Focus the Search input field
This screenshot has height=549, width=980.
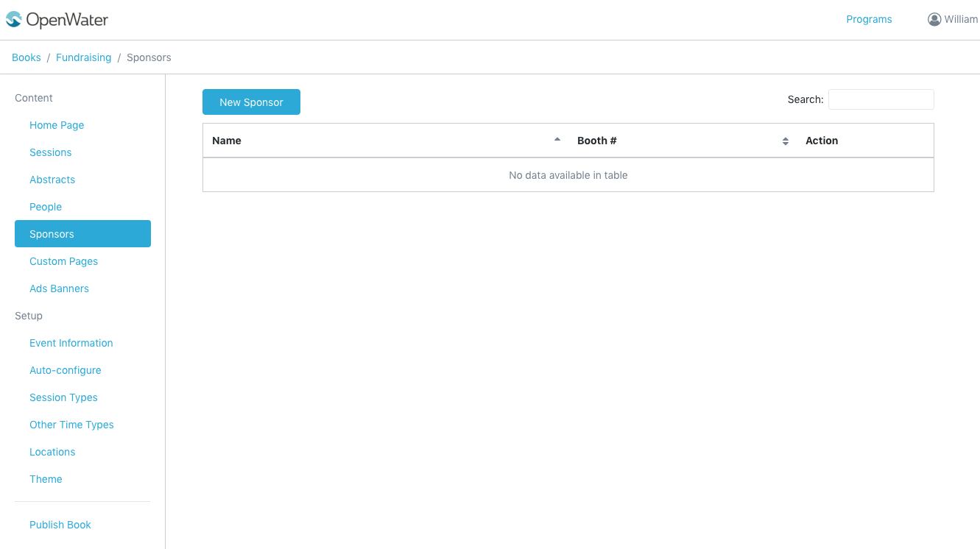[881, 99]
